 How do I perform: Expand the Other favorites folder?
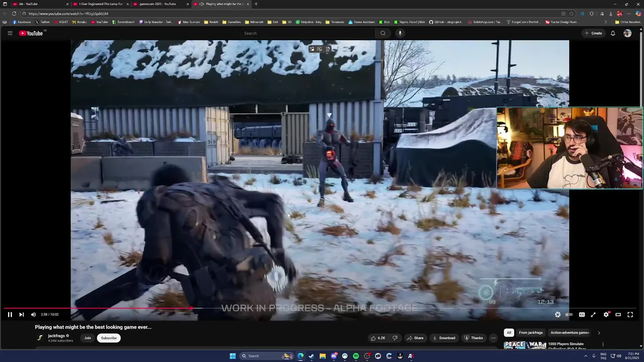pyautogui.click(x=627, y=22)
